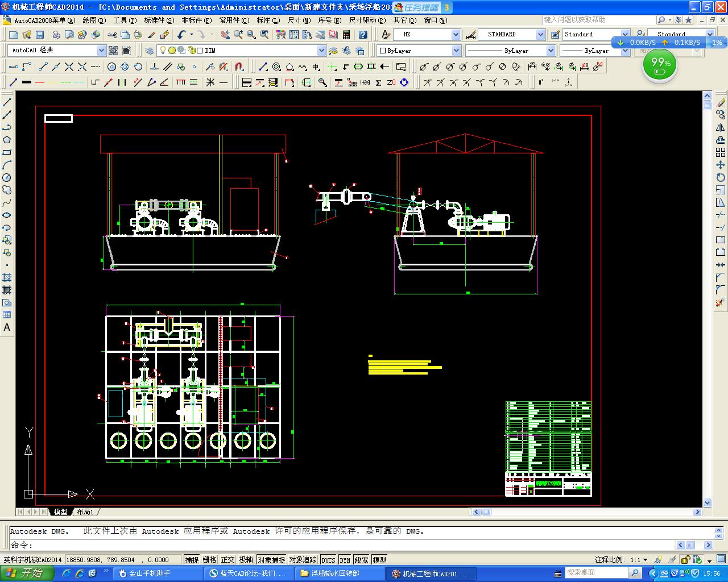Select the Mirror tool in right toolbar
Image resolution: width=728 pixels, height=582 pixels.
[721, 128]
